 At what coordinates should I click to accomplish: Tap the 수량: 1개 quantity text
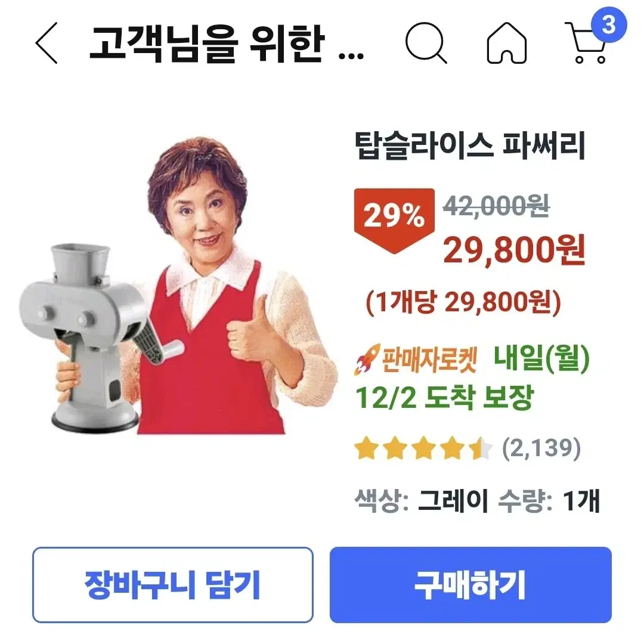click(x=549, y=500)
